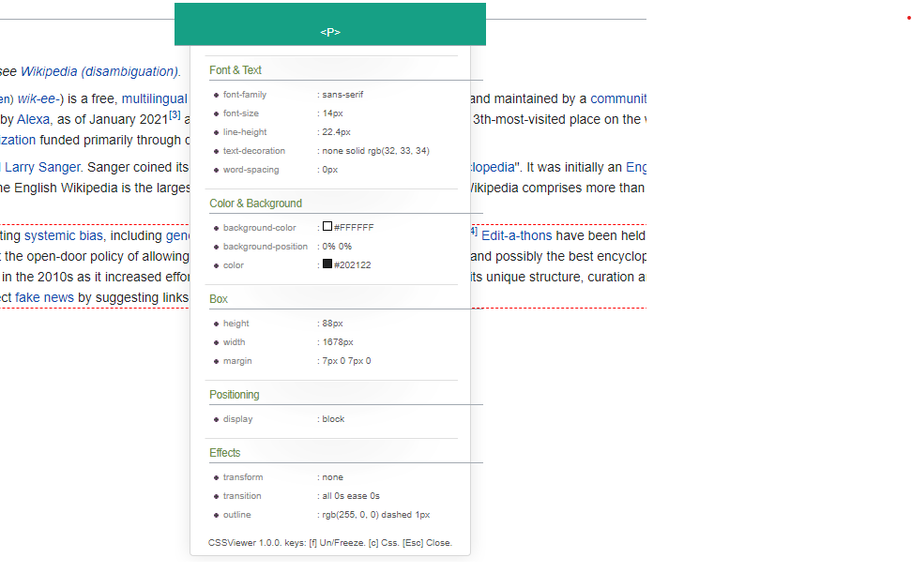Click the Box section heading

click(218, 299)
